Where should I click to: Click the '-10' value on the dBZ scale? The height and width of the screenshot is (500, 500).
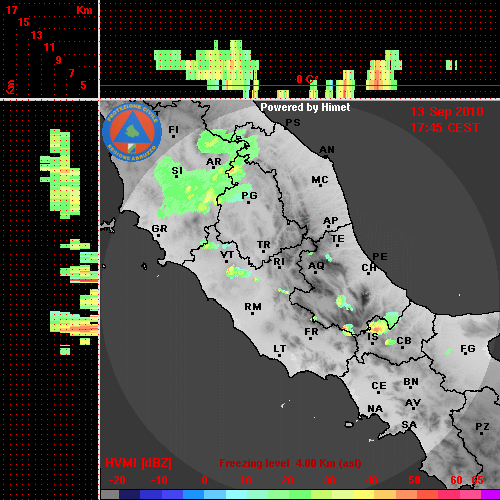[x=159, y=480]
